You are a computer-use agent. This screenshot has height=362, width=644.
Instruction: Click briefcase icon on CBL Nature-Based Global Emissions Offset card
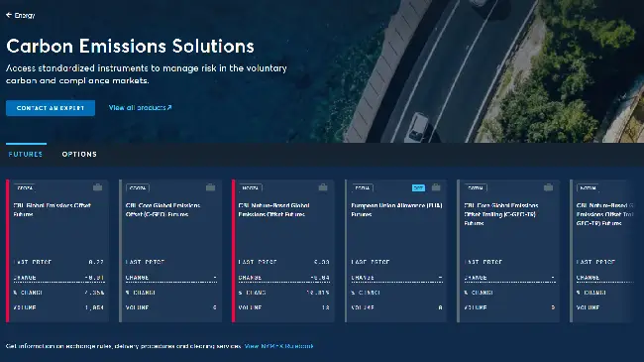point(323,187)
